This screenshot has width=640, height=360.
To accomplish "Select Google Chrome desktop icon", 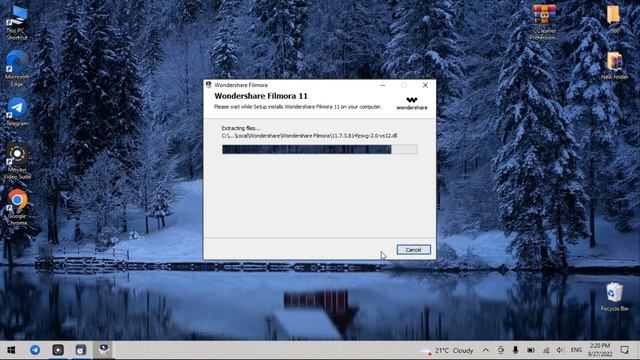I will 17,207.
